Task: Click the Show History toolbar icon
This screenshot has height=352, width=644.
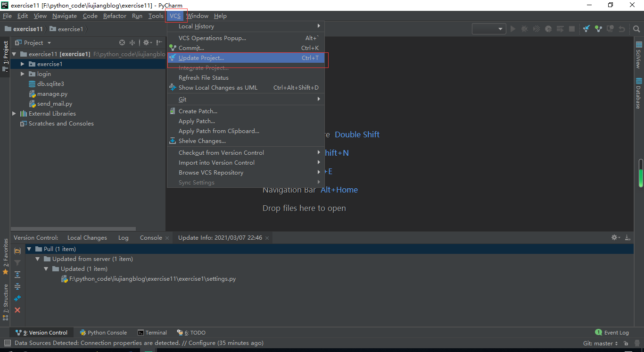Action: 611,29
